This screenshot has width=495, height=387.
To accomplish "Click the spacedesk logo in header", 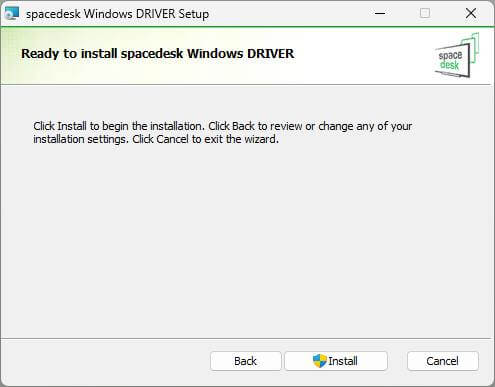I will 457,56.
